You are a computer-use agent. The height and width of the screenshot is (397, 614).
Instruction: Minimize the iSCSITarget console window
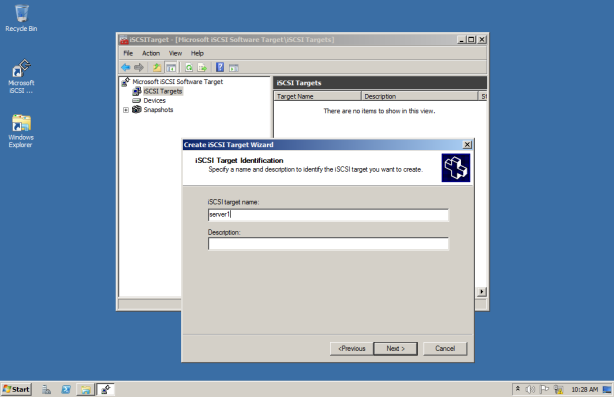[461, 40]
